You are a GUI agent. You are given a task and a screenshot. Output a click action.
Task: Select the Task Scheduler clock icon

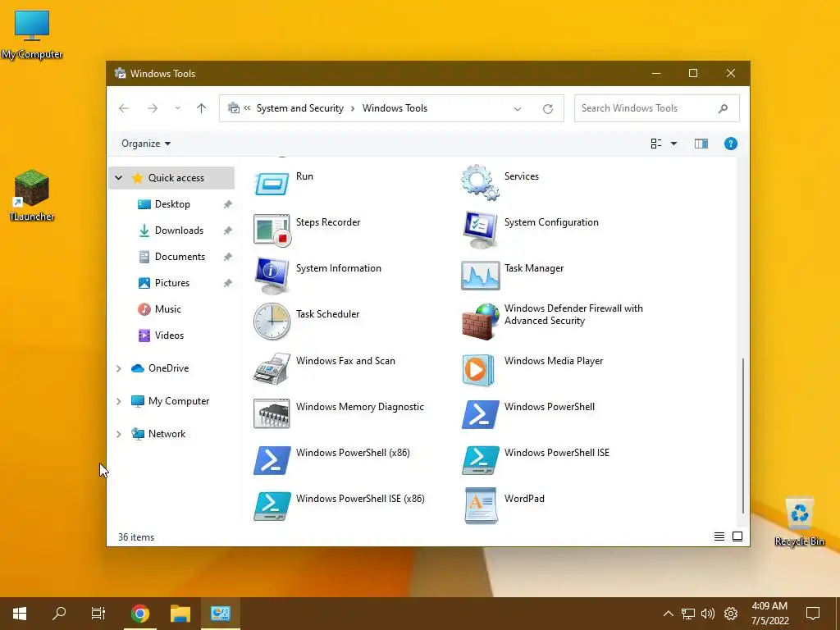pyautogui.click(x=272, y=322)
